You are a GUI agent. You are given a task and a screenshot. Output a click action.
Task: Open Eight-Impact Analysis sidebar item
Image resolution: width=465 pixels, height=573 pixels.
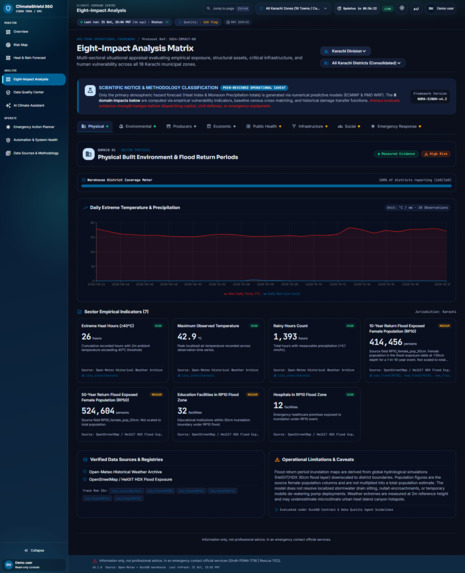pyautogui.click(x=34, y=79)
